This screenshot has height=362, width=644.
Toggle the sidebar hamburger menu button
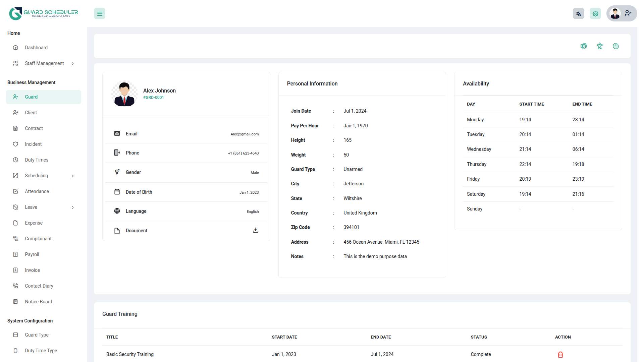[100, 14]
